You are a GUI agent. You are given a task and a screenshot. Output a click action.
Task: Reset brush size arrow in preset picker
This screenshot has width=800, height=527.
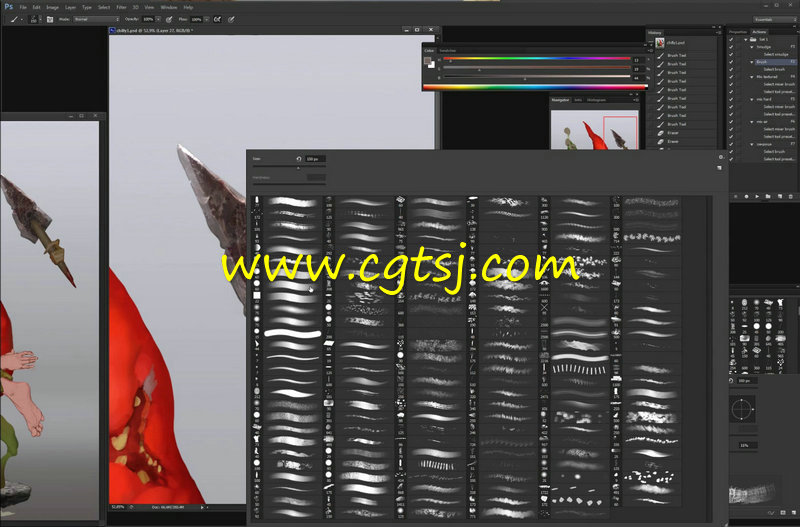[298, 159]
